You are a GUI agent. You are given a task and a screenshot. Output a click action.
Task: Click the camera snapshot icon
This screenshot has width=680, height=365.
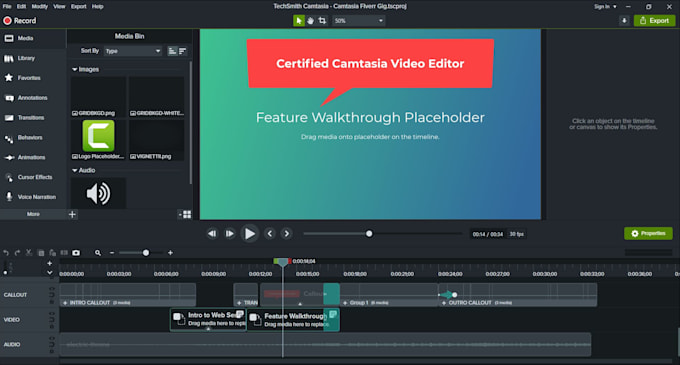(76, 253)
